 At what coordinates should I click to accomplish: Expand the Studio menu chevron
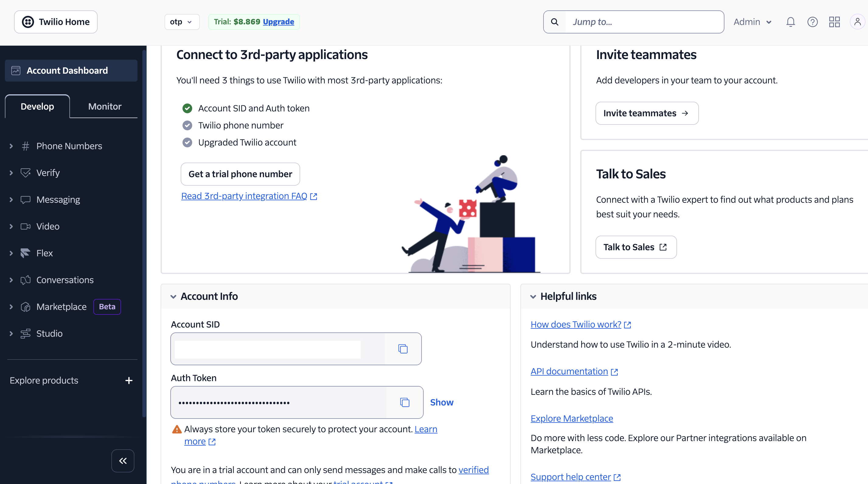tap(11, 334)
